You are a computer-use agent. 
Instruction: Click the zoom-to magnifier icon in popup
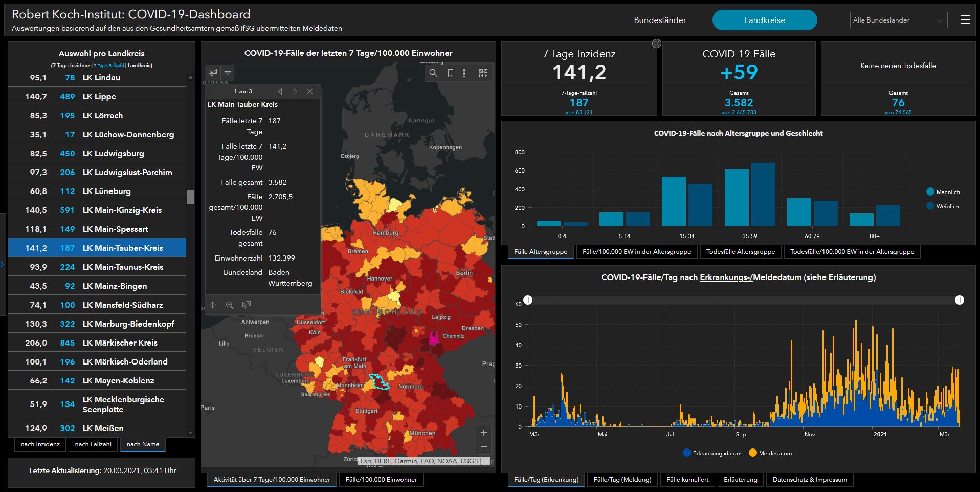click(x=230, y=305)
